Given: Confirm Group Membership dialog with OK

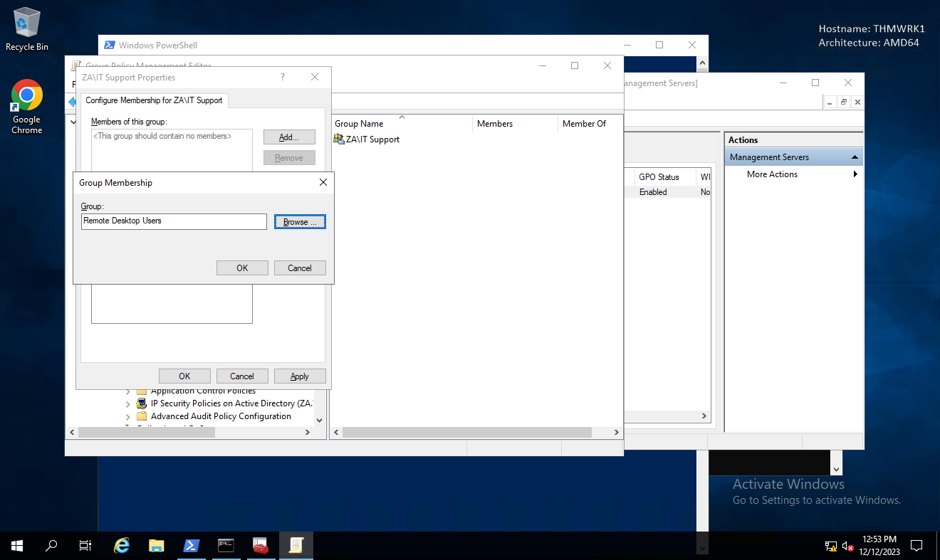Looking at the screenshot, I should (x=242, y=268).
